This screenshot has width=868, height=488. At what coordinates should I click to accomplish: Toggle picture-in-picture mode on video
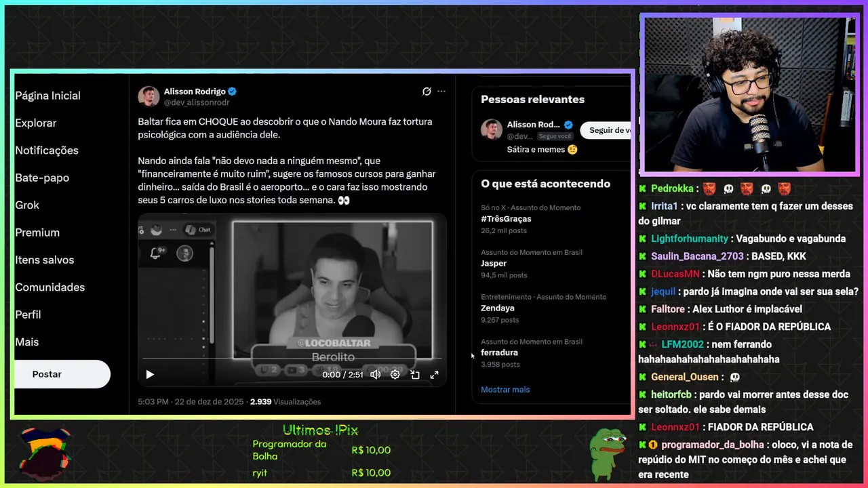point(415,374)
